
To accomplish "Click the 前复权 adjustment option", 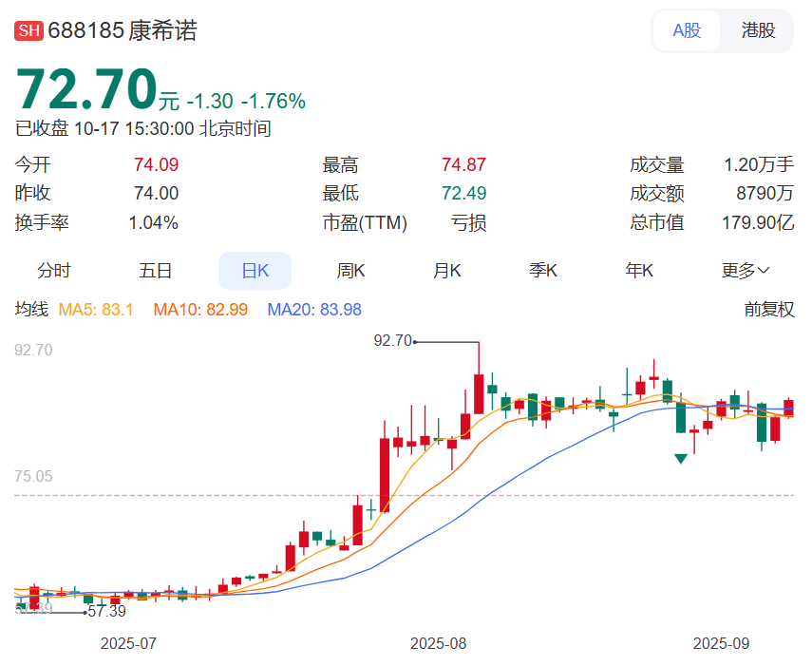I will coord(769,309).
